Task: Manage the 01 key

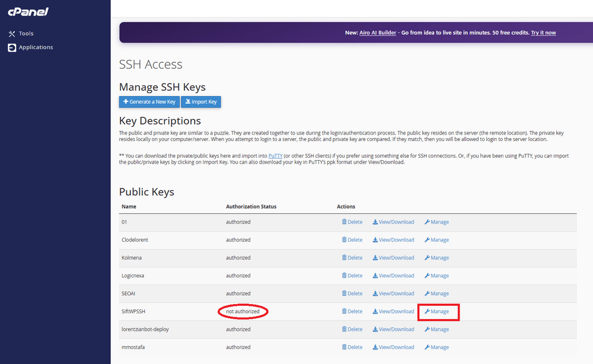Action: (436, 222)
